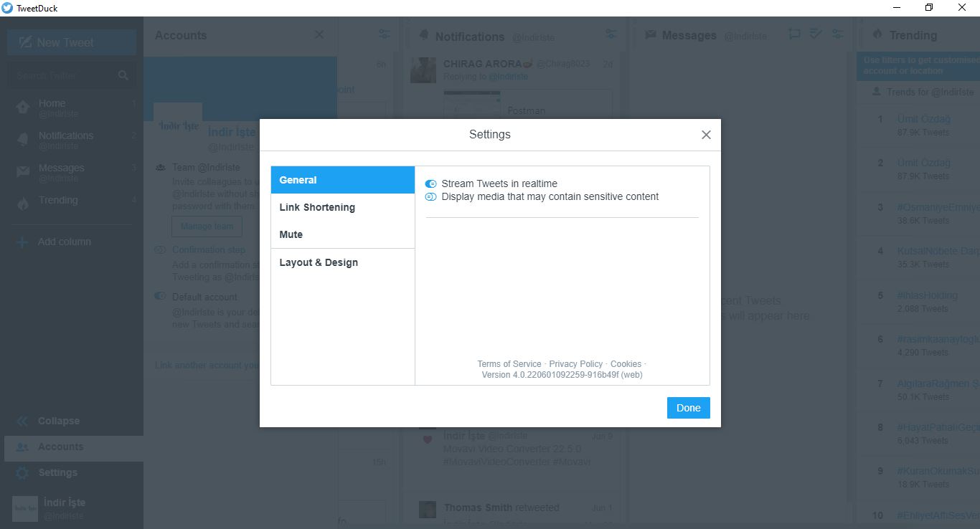
Task: Go to Notifications column in sidebar
Action: tap(72, 140)
